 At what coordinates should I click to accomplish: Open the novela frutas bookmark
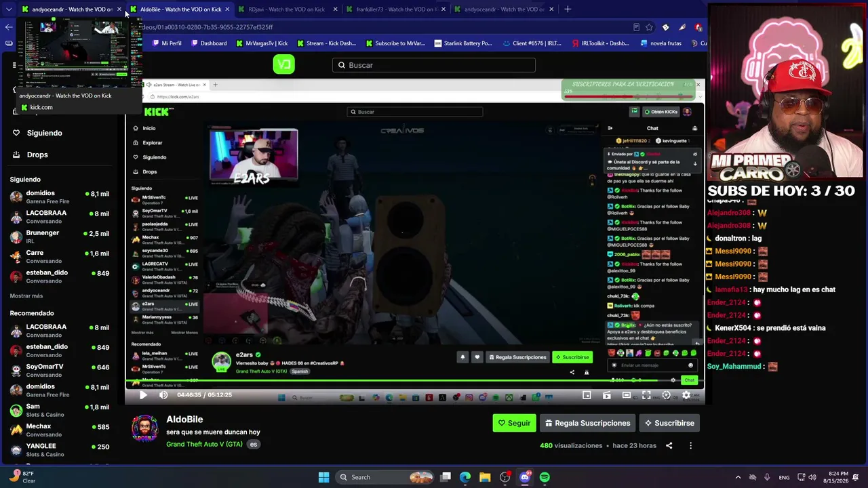pyautogui.click(x=660, y=43)
